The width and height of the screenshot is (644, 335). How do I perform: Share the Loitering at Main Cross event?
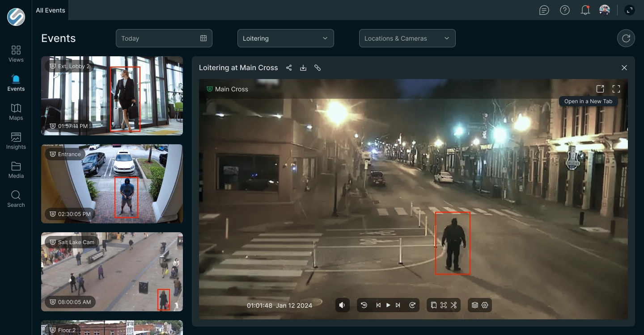(289, 68)
